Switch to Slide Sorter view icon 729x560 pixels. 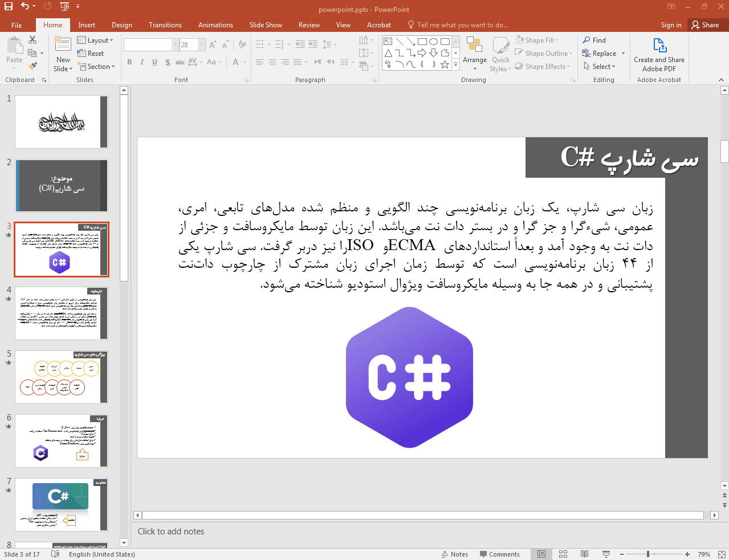point(563,554)
